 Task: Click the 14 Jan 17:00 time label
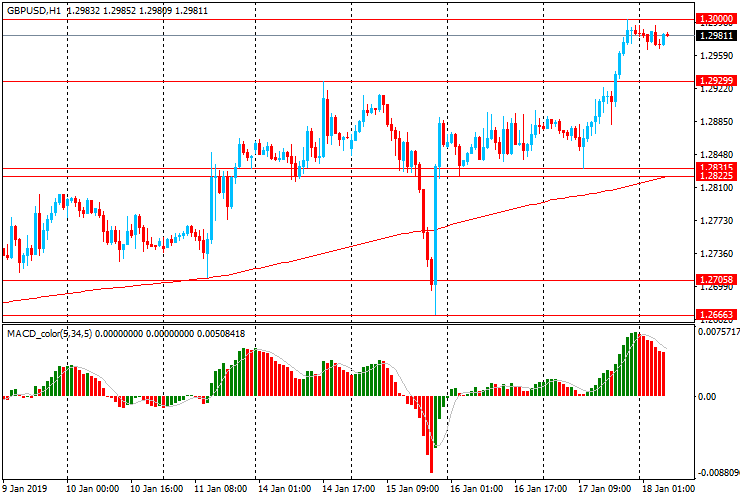(348, 488)
